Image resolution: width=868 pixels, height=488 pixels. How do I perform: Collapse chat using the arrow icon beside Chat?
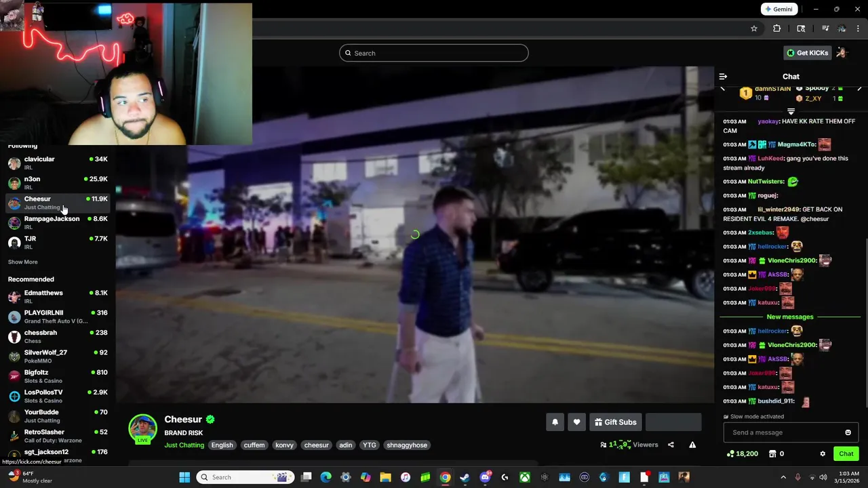(x=723, y=77)
